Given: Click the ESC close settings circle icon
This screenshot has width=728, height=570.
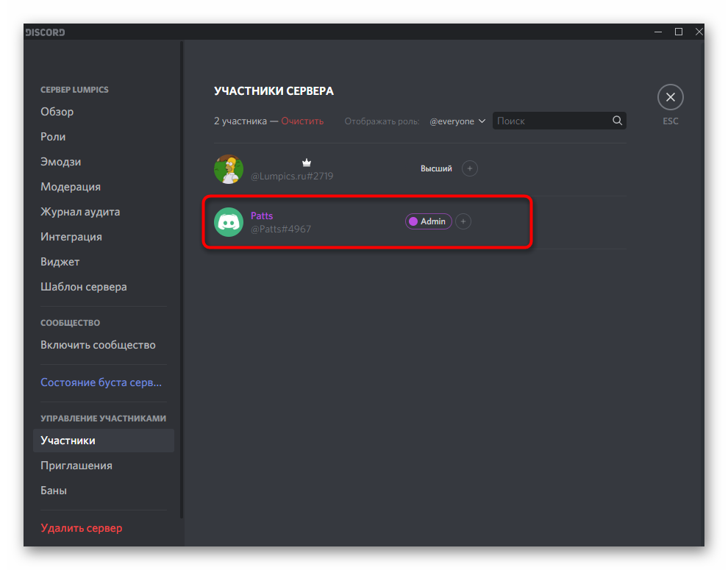Looking at the screenshot, I should (670, 97).
